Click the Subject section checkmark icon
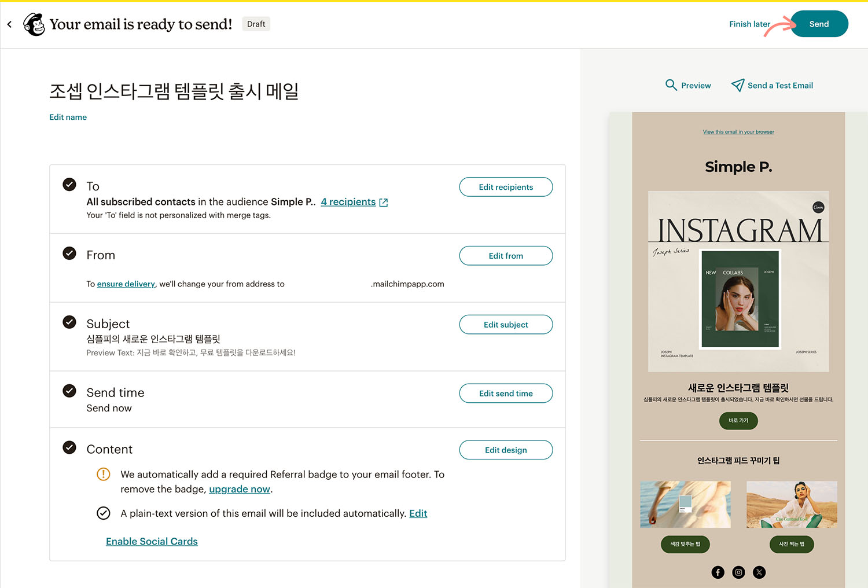This screenshot has width=868, height=588. 69,322
